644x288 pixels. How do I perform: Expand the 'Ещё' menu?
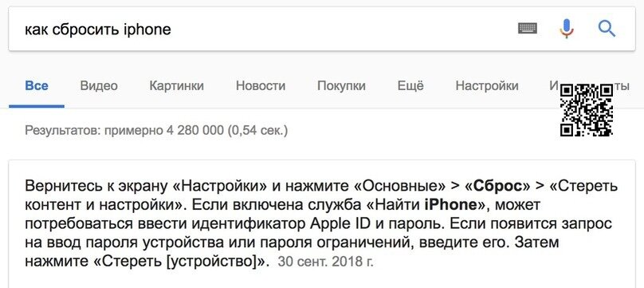[x=410, y=86]
